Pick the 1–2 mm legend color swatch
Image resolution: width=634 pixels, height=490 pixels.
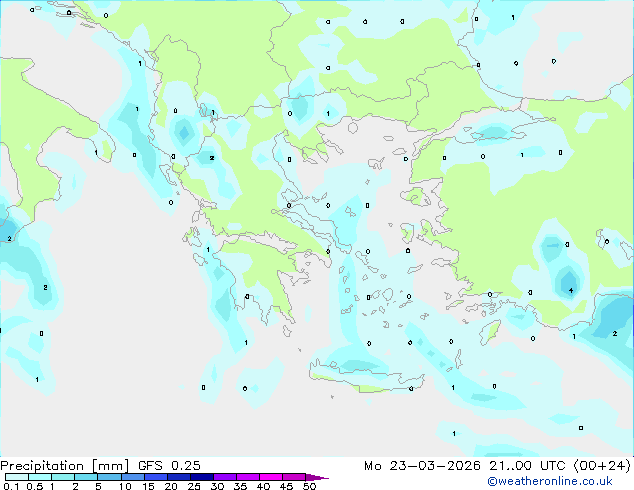[x=63, y=477]
